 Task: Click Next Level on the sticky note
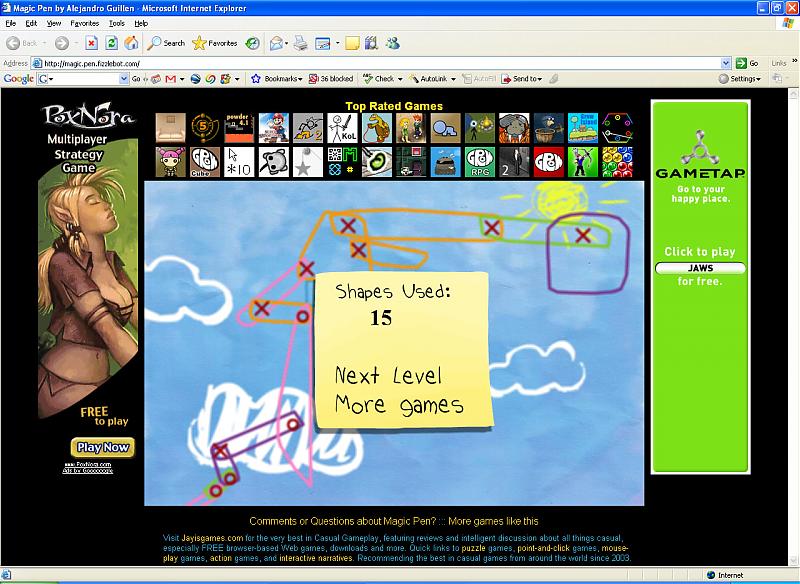click(x=388, y=376)
